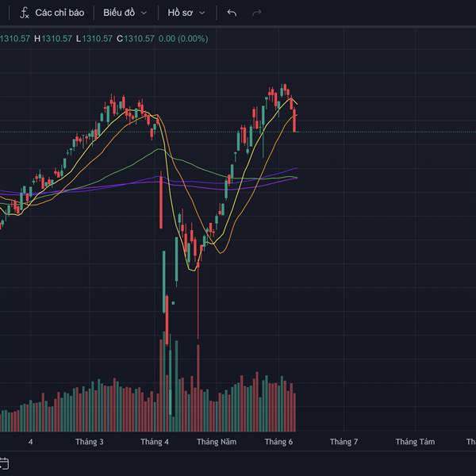
Task: Click the Tháng Tám time axis label
Action: point(415,442)
